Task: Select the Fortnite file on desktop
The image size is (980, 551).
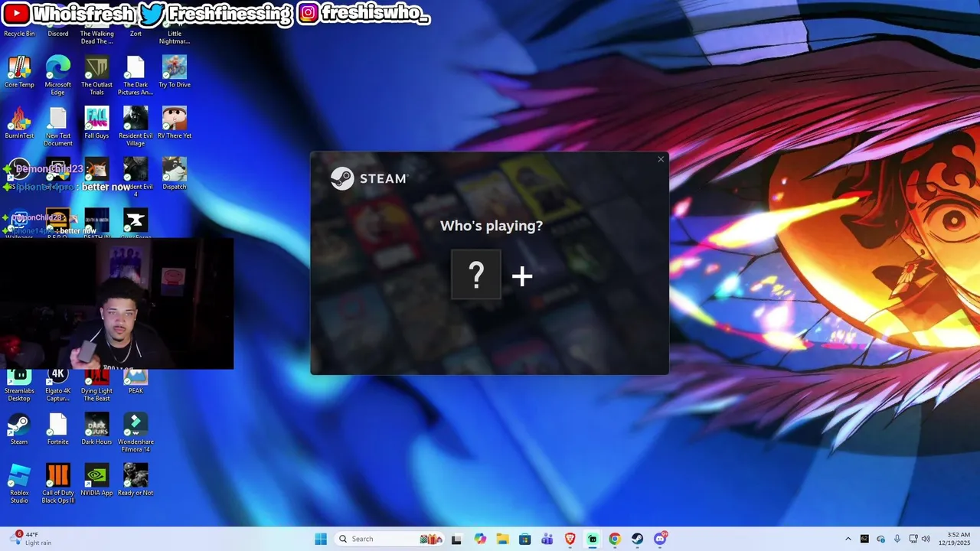Action: 58,429
